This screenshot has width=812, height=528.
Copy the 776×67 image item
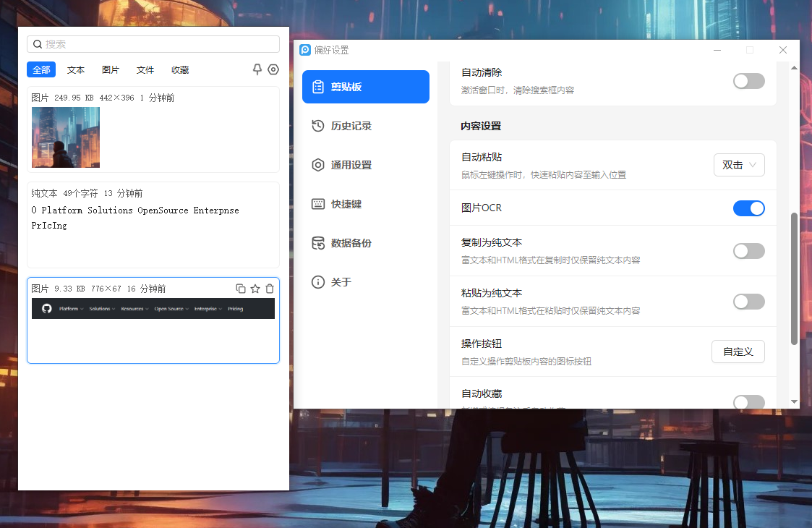tap(241, 289)
